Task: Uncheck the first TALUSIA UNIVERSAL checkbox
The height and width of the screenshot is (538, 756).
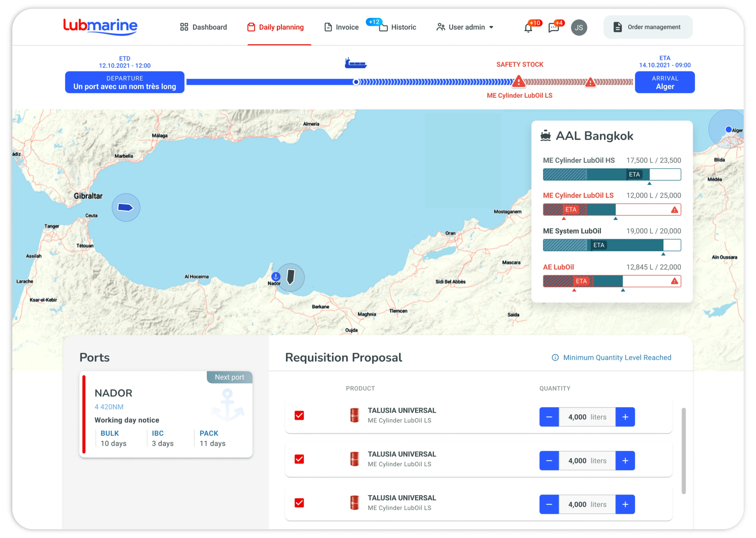Action: 299,415
